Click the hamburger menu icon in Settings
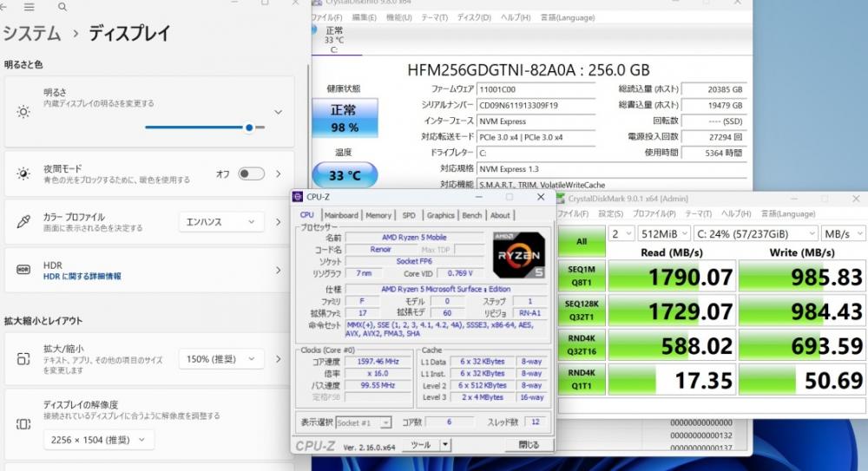The width and height of the screenshot is (868, 471). (x=29, y=7)
